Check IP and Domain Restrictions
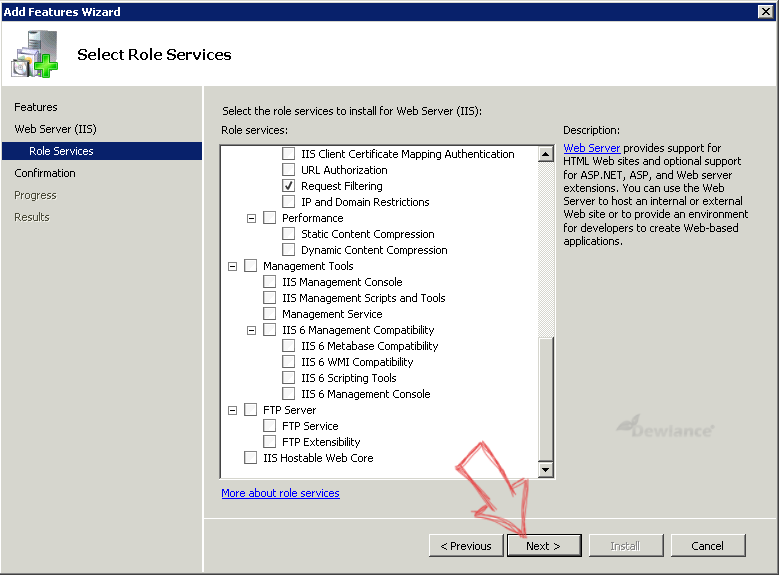Image resolution: width=779 pixels, height=575 pixels. coord(288,201)
